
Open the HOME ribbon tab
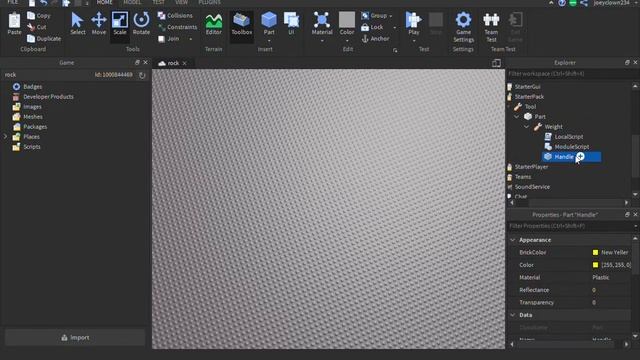tap(104, 2)
